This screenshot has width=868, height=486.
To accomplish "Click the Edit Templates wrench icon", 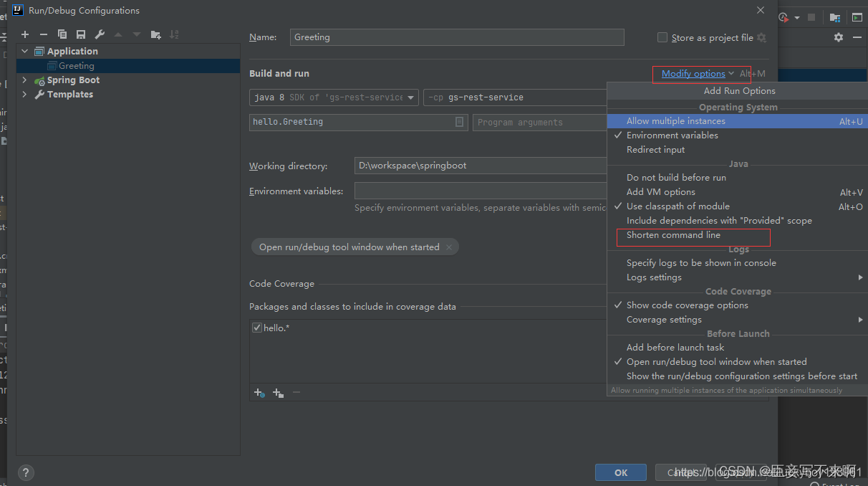I will pos(99,34).
